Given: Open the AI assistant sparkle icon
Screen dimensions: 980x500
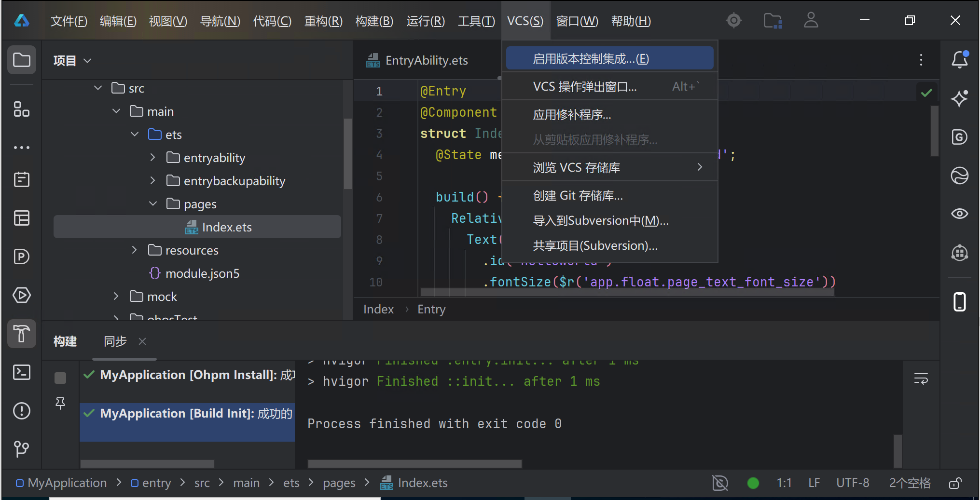Looking at the screenshot, I should point(960,98).
